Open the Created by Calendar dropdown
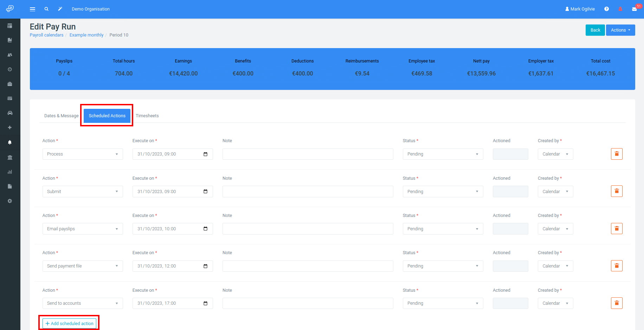 (555, 154)
